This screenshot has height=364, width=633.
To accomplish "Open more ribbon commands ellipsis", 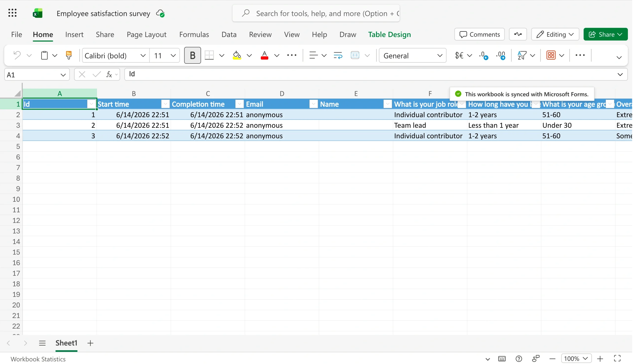I will pos(580,55).
